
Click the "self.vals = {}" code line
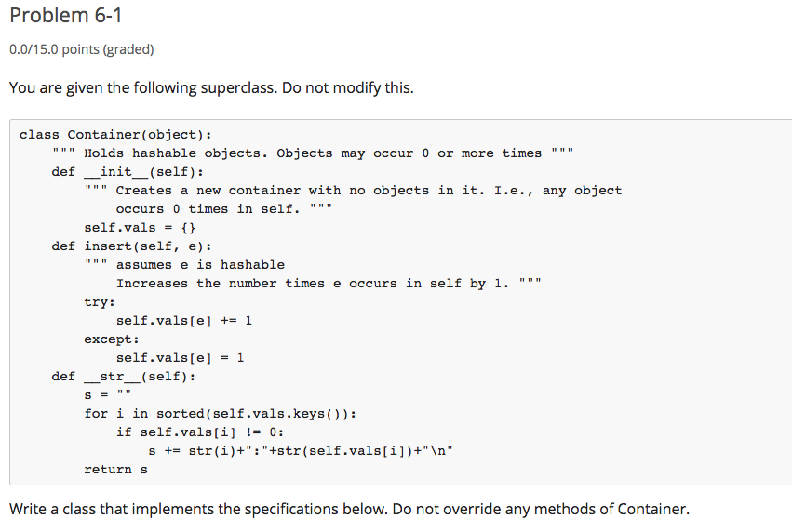pos(140,228)
